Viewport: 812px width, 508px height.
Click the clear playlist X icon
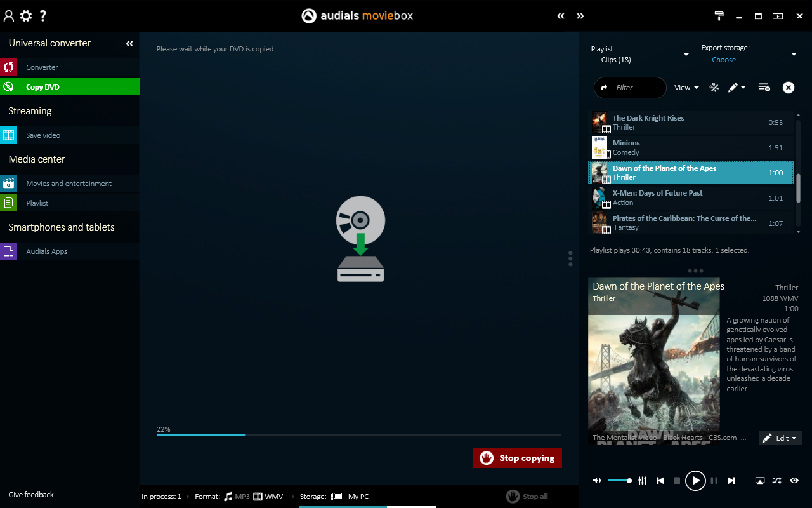788,88
